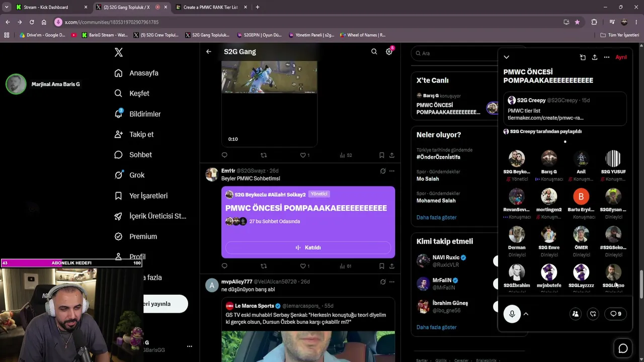Screen dimensions: 644x362
Task: View the 52 views analytics icon
Action: pos(346,155)
